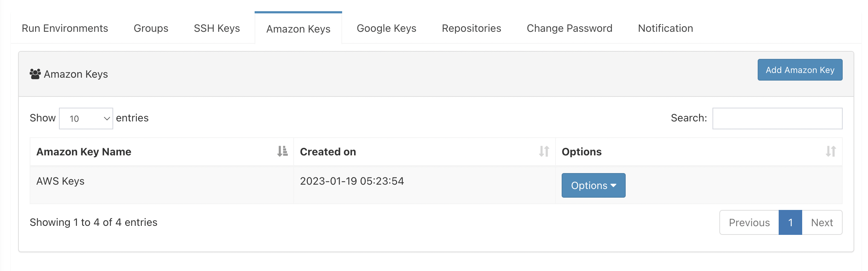The width and height of the screenshot is (868, 271).
Task: Click the Amazon Keys group icon
Action: (x=35, y=74)
